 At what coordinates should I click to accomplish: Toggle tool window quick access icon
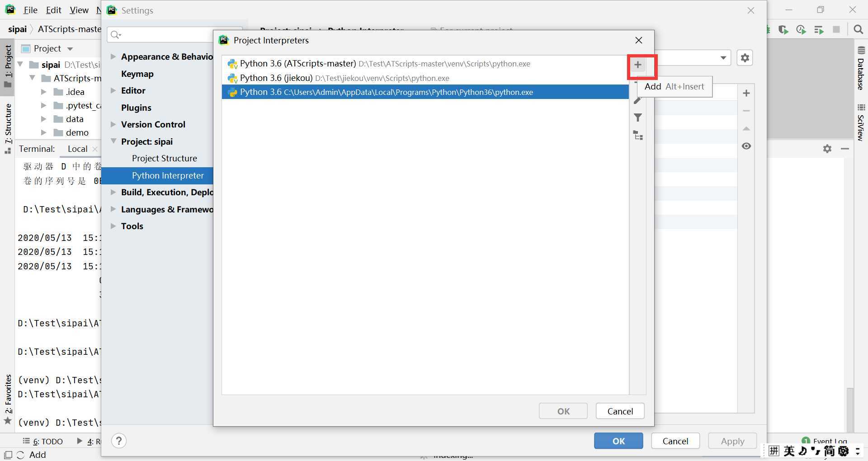[x=8, y=455]
